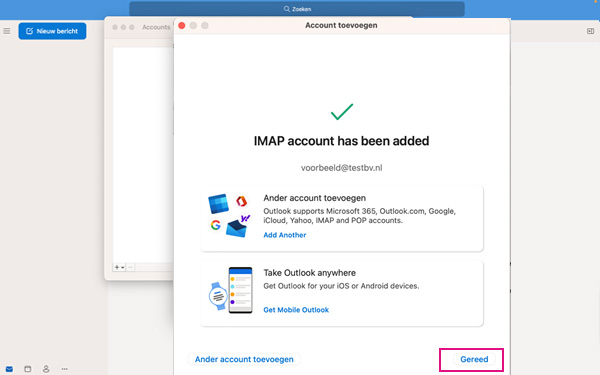
Task: Click Ander account toevoegen button at bottom
Action: [x=244, y=359]
